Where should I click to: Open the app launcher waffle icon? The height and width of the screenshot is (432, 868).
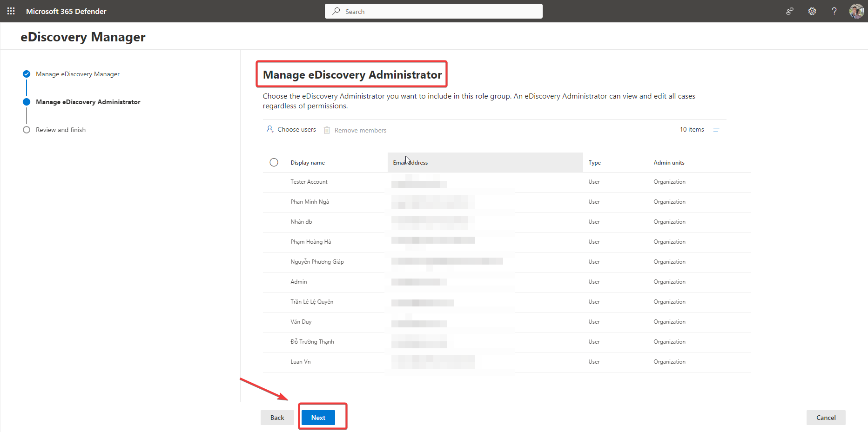click(11, 11)
